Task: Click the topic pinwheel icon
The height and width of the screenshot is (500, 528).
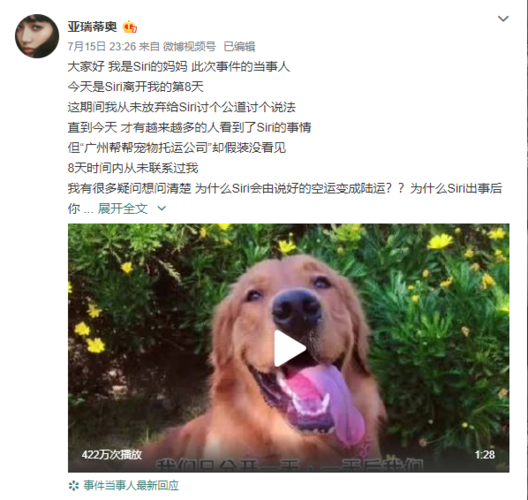Action: point(73,486)
